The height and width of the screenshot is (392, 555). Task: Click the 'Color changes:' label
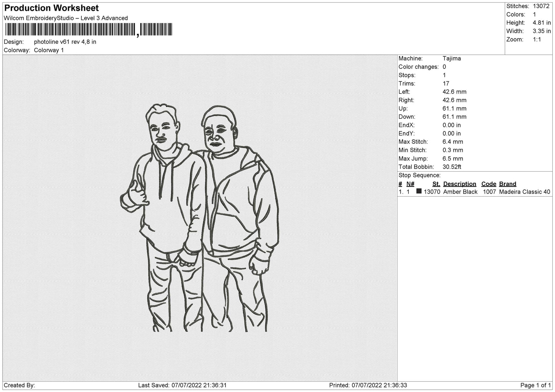pos(419,67)
